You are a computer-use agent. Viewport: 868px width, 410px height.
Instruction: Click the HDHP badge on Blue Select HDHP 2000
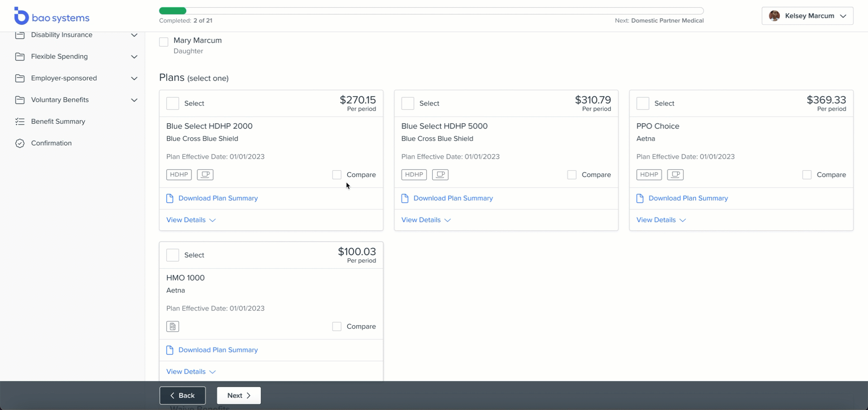point(179,175)
